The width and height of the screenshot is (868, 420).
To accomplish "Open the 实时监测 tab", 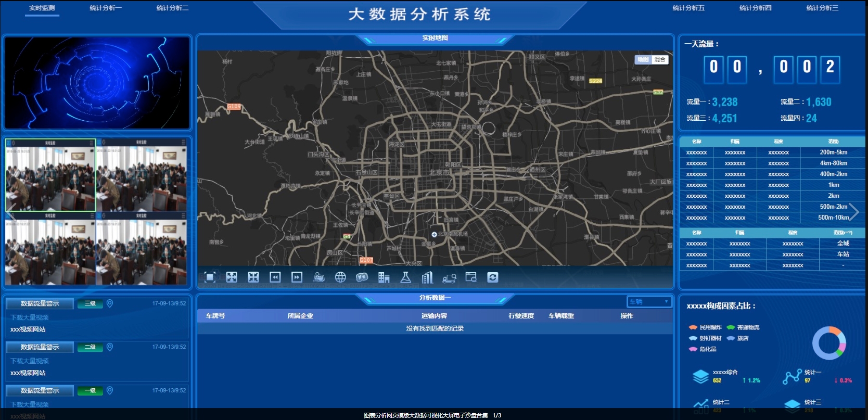I will point(42,8).
